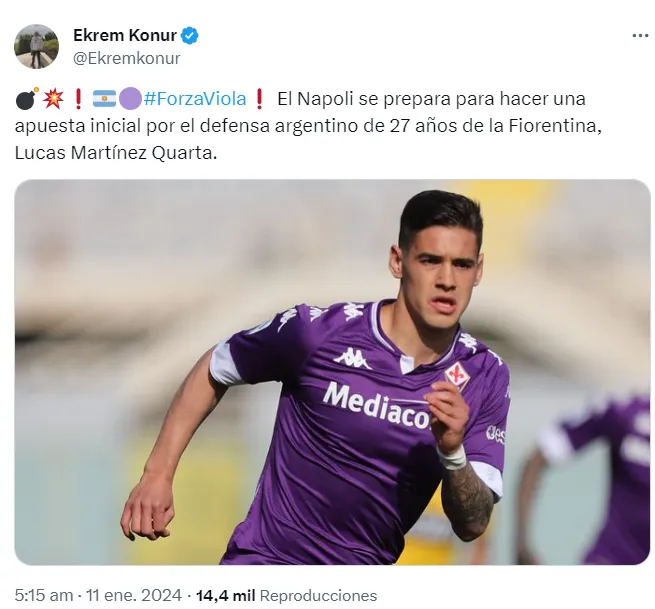The height and width of the screenshot is (609, 655).
Task: Click the bomb emoji in the tweet
Action: [x=27, y=99]
